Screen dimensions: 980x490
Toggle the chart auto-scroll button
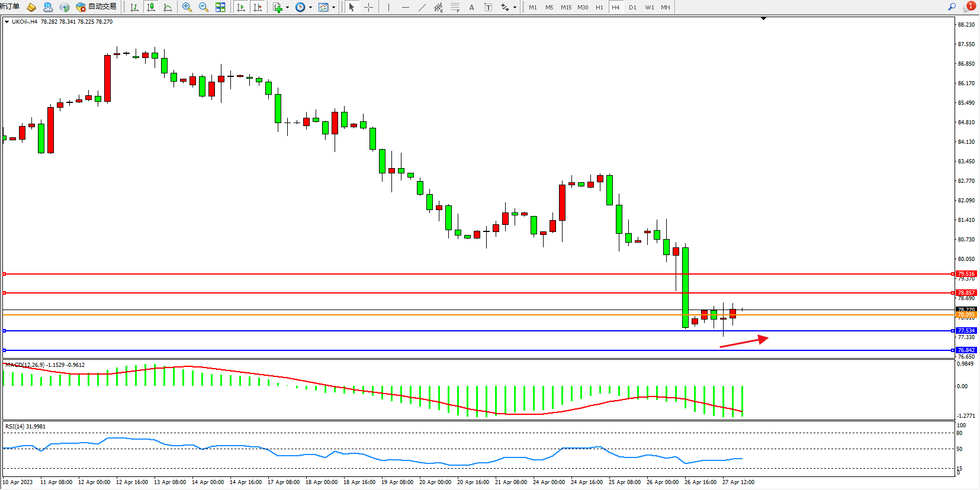[x=241, y=7]
